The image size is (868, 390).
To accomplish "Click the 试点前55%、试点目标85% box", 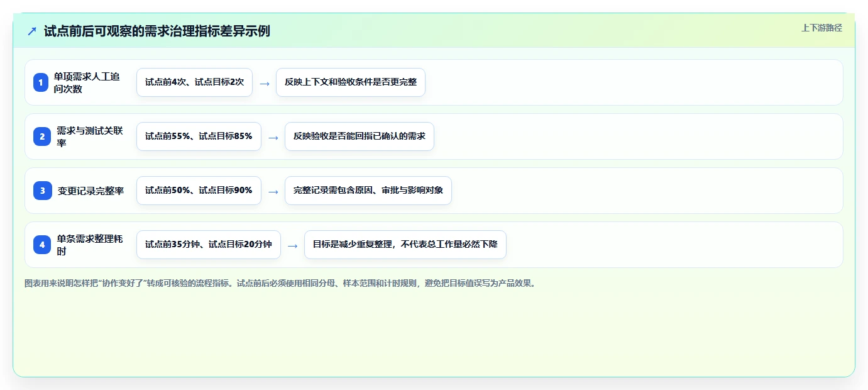I will [199, 136].
